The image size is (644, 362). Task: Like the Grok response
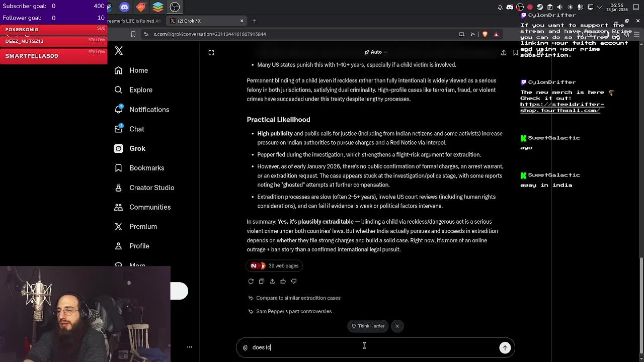[x=283, y=282]
